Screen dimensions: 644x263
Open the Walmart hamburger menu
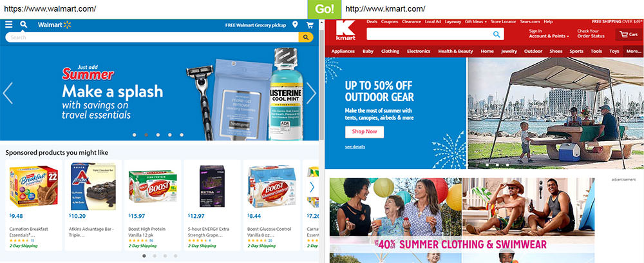[x=8, y=24]
